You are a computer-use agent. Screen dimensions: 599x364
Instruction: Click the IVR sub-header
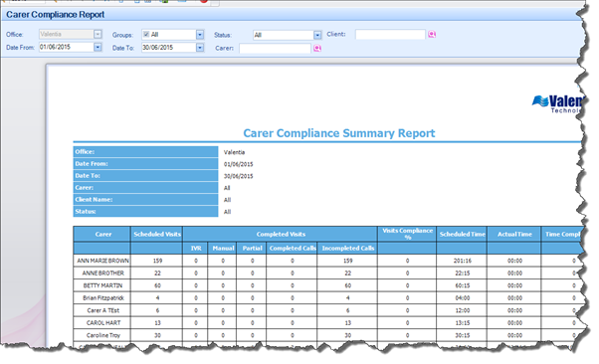click(196, 249)
